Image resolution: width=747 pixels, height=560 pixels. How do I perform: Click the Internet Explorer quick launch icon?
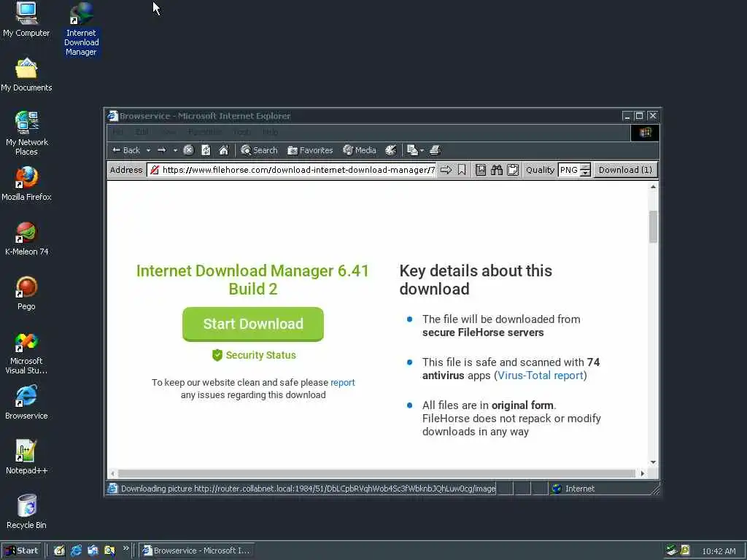pyautogui.click(x=76, y=551)
